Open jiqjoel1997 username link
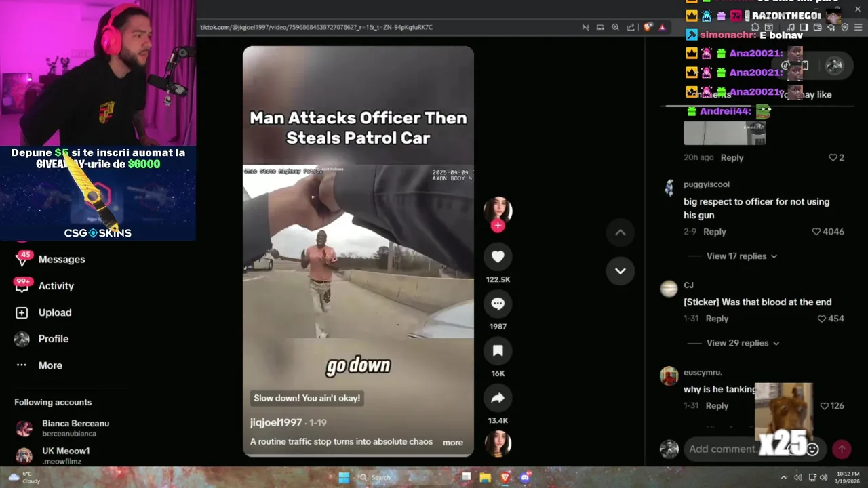 pos(276,422)
